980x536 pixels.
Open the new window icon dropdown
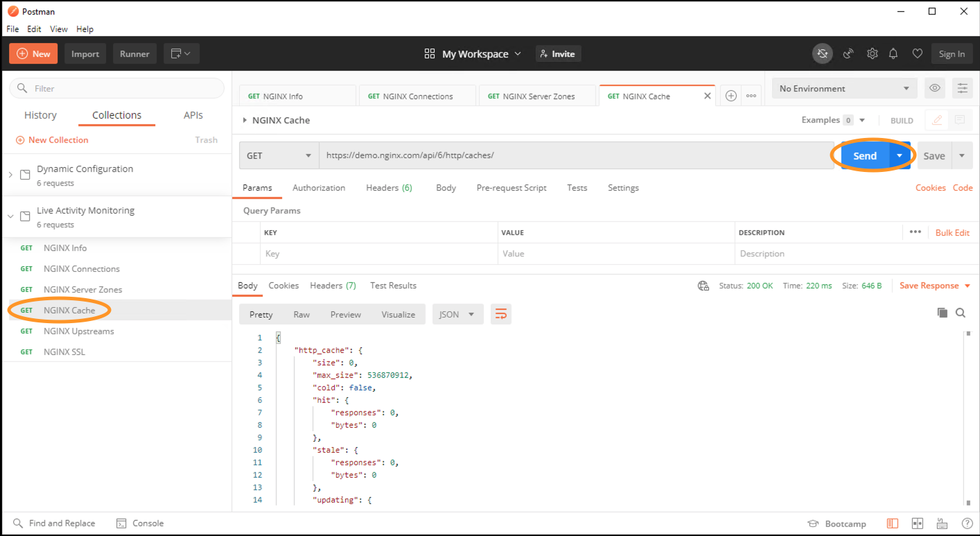181,53
